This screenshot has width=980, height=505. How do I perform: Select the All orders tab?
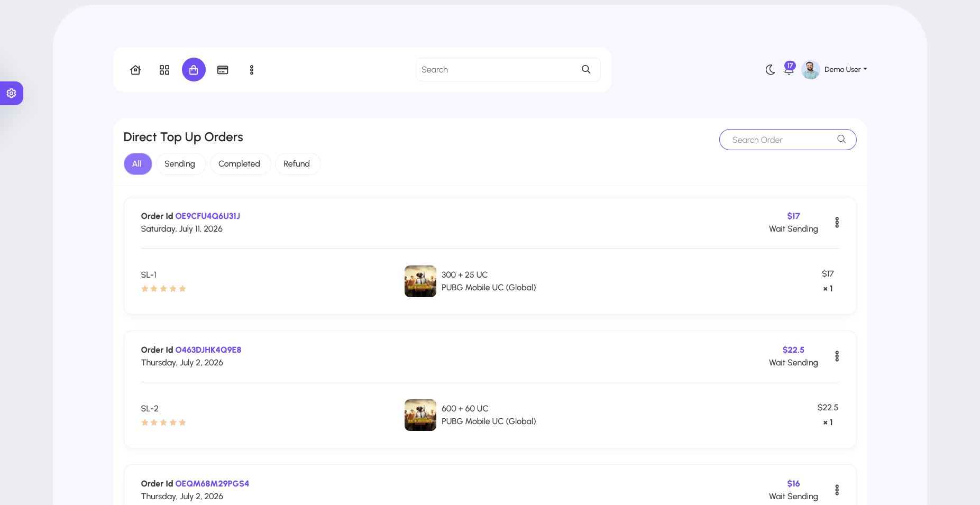[138, 164]
